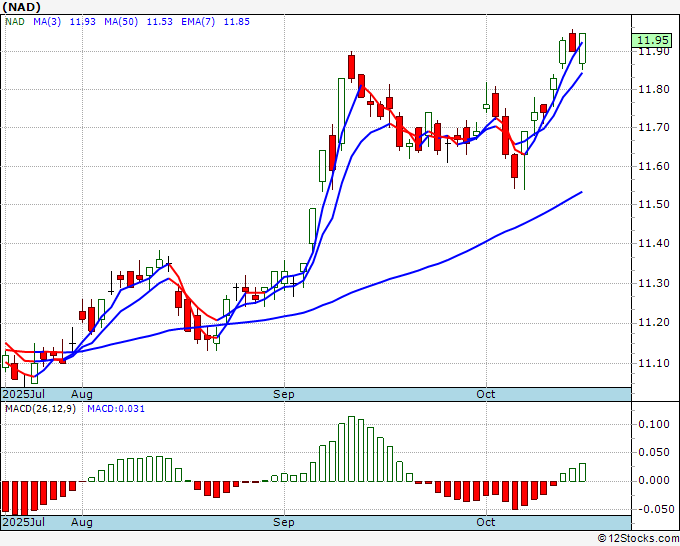This screenshot has height=546, width=680.
Task: Click the MACD(26,12,9) indicator label
Action: 40,409
